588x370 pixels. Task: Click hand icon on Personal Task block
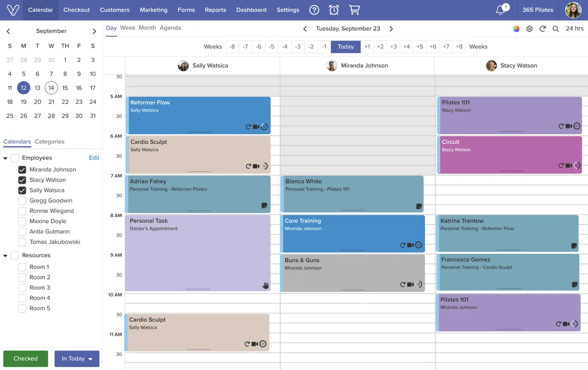[266, 285]
